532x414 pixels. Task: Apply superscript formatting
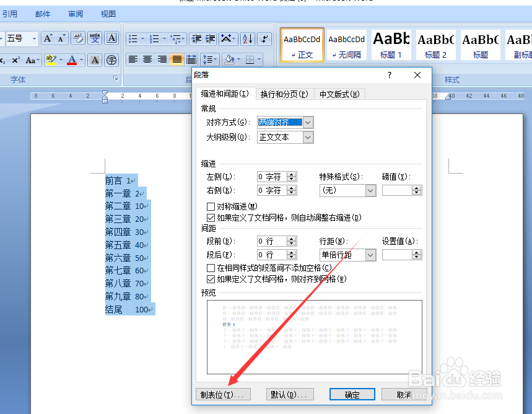point(15,60)
